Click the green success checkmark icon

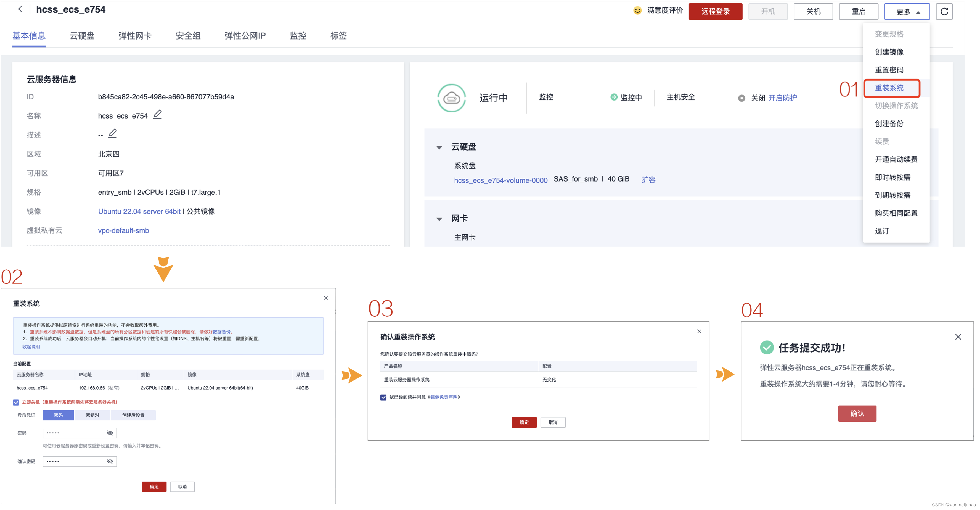coord(767,347)
